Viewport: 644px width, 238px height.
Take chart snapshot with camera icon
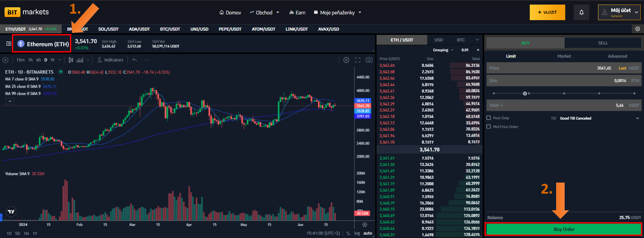click(369, 60)
